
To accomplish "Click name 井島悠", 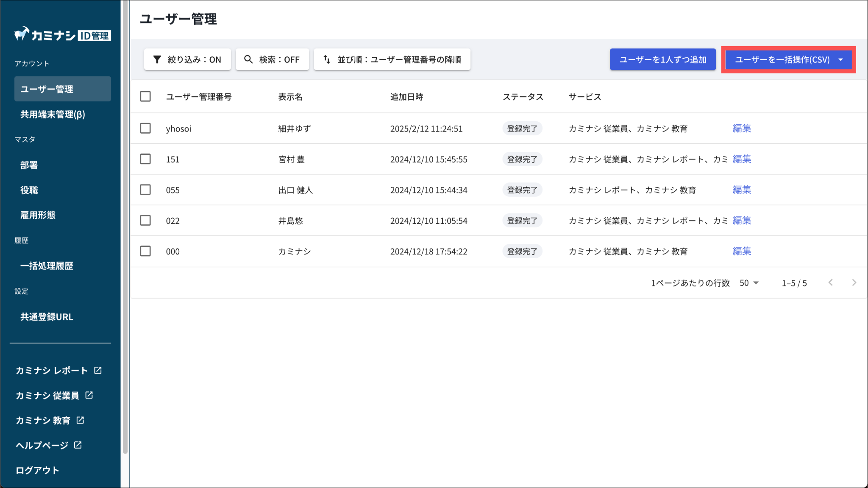I will [290, 221].
